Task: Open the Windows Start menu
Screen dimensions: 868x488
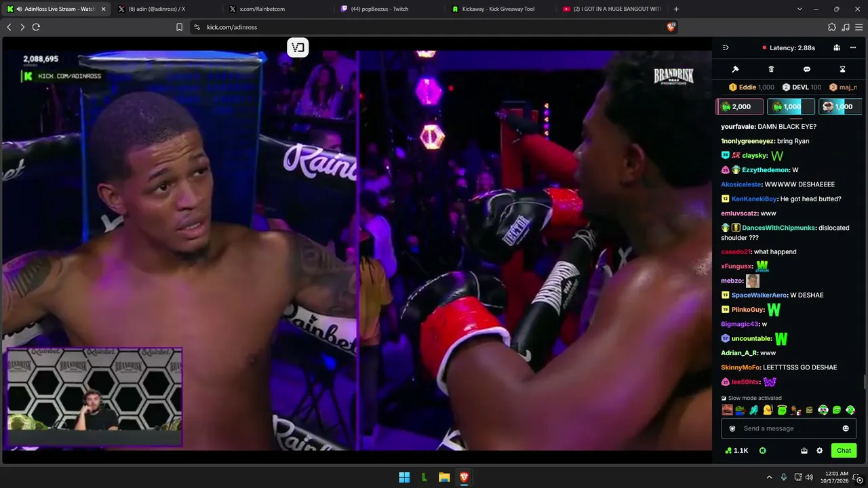Action: (404, 477)
